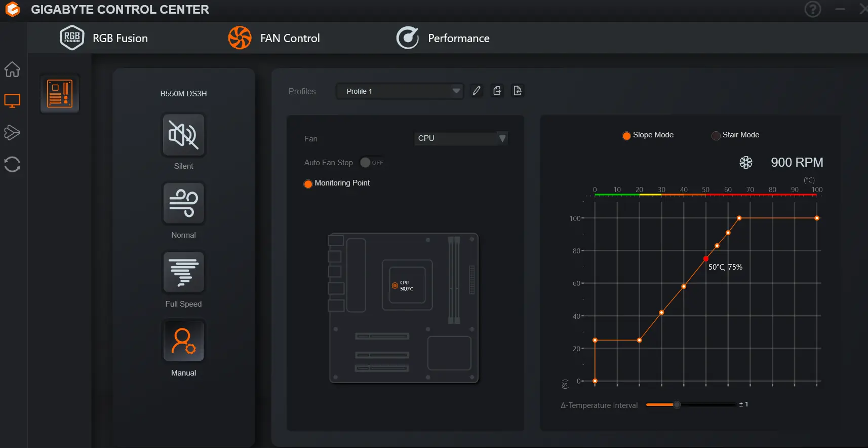Select the Monitoring Point radio button
Viewport: 868px width, 448px height.
pos(308,183)
